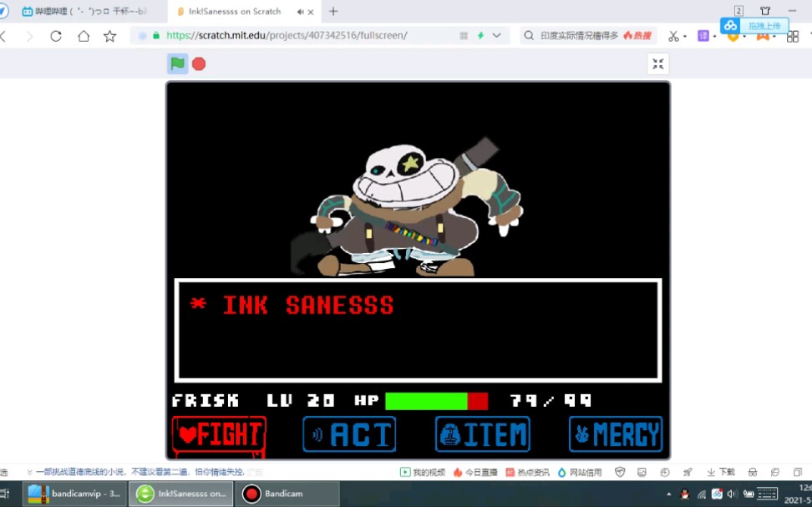Open 网站信用 site credit info
This screenshot has width=812, height=507.
580,472
